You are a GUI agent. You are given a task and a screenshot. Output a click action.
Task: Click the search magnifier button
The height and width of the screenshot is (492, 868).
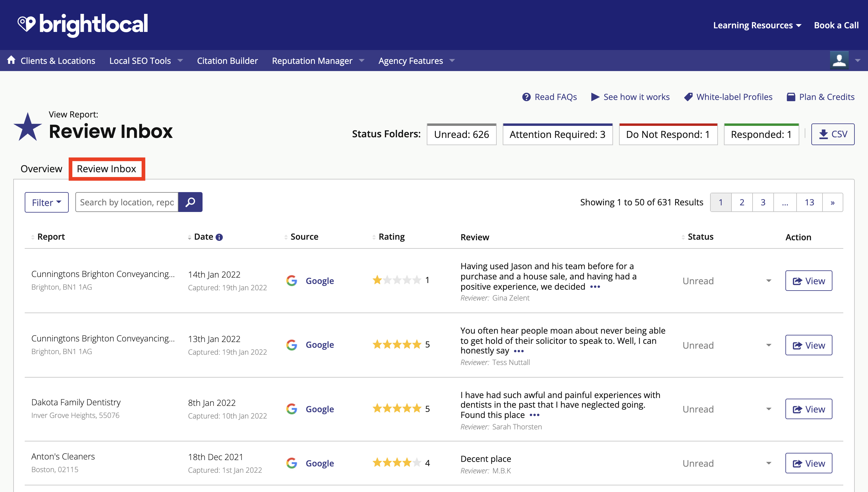click(x=190, y=202)
